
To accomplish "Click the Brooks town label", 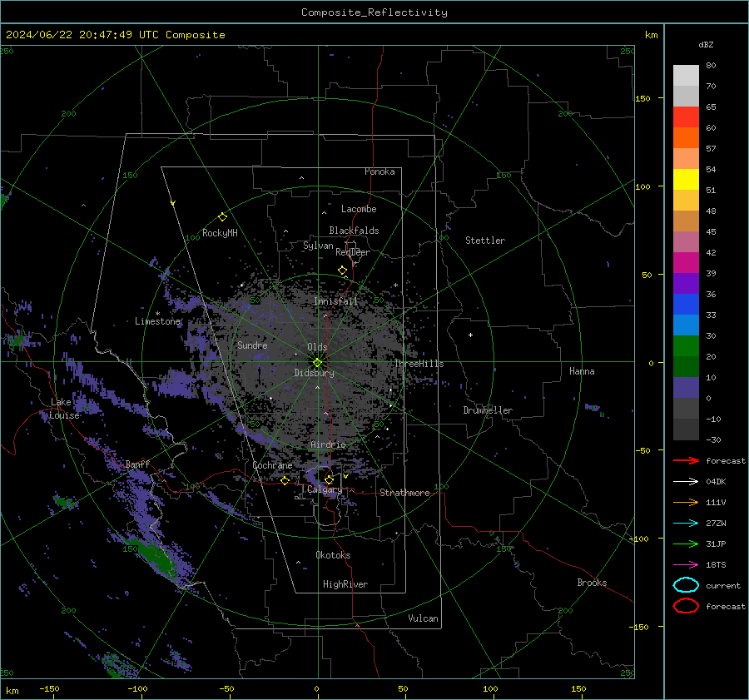I will [592, 583].
